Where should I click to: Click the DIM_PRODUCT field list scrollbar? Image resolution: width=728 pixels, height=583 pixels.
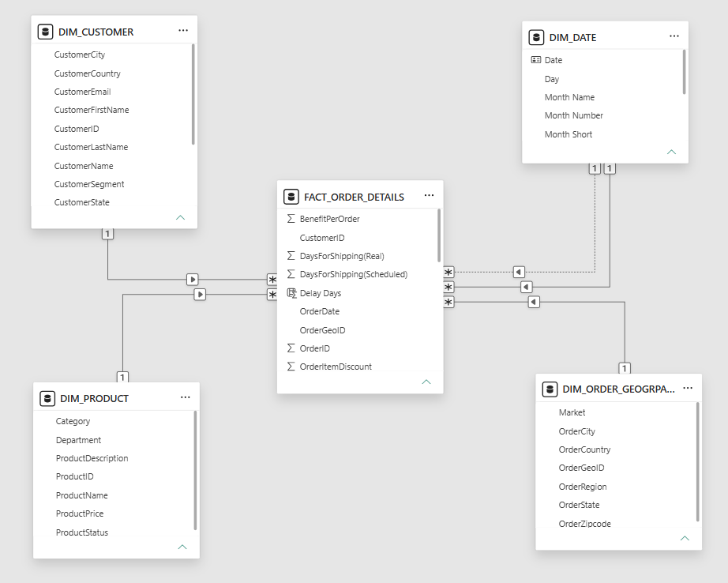tap(195, 470)
